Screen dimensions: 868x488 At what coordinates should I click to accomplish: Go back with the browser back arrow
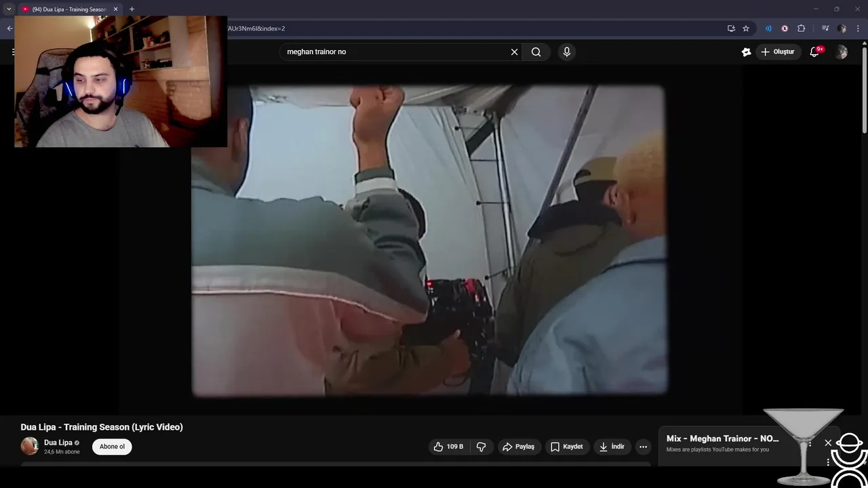[9, 28]
